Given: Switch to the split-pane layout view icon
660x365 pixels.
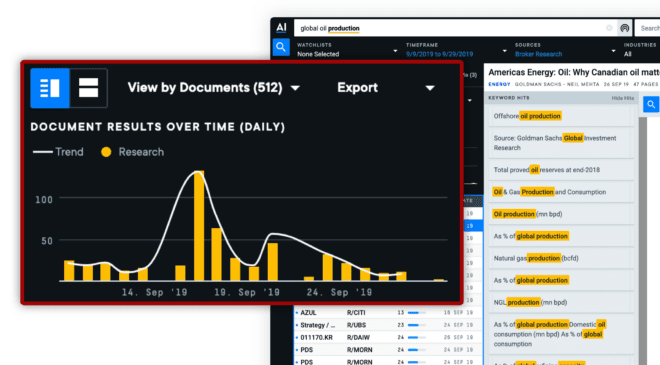Looking at the screenshot, I should [x=50, y=88].
